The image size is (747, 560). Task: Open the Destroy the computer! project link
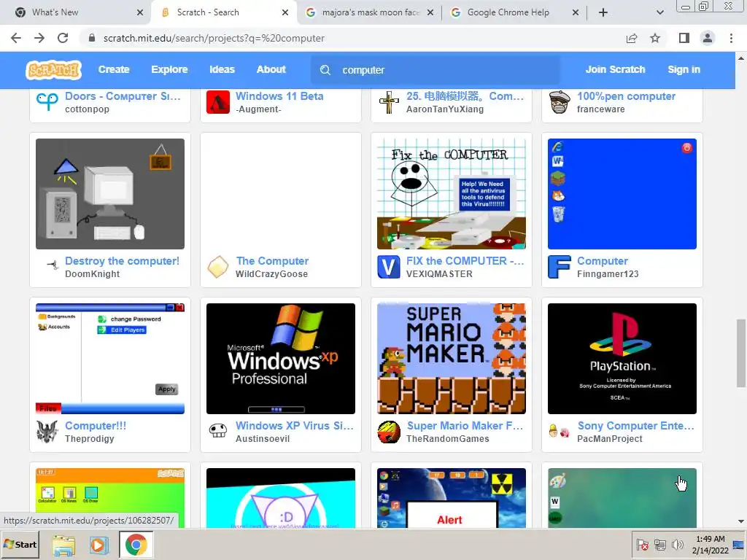(122, 261)
